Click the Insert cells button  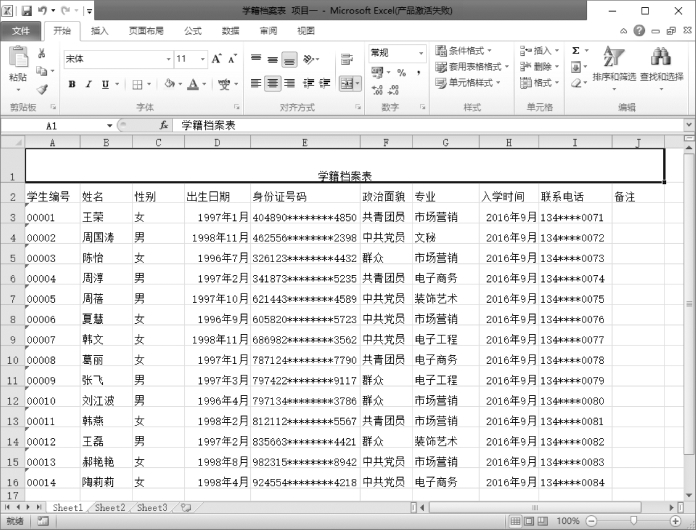click(x=539, y=51)
